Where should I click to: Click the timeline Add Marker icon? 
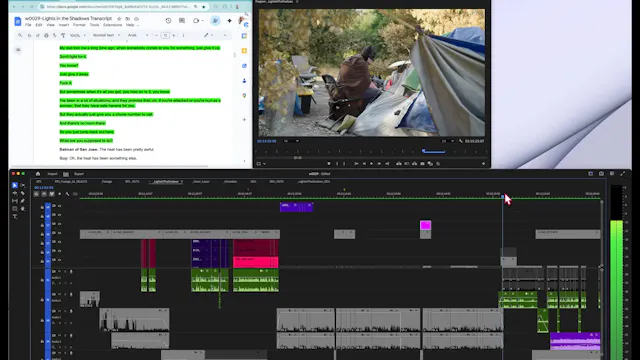[x=60, y=194]
